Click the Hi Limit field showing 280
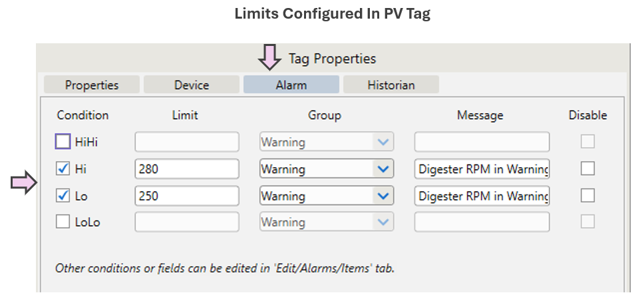The width and height of the screenshot is (644, 303). coord(186,169)
